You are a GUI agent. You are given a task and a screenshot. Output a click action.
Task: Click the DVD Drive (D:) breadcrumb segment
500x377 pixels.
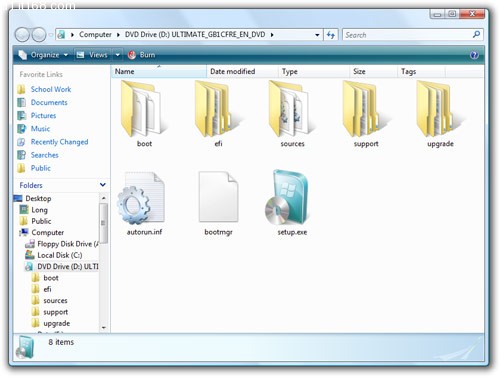tap(195, 35)
